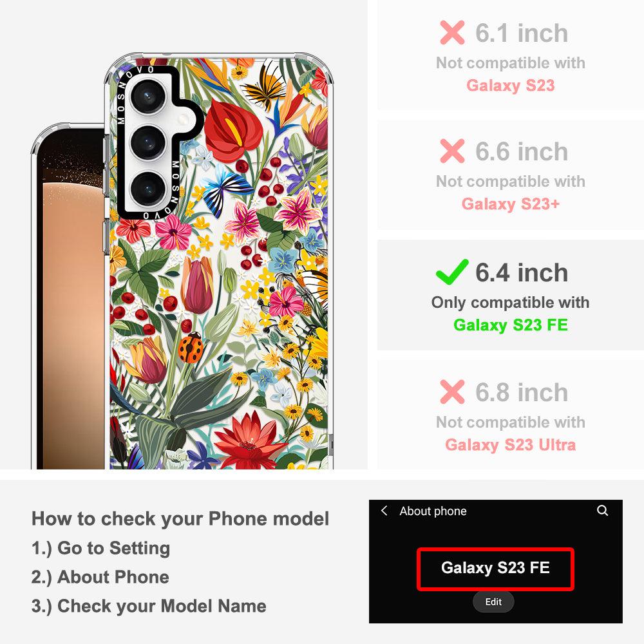
Task: Tap the Edit button under device name
Action: click(493, 601)
